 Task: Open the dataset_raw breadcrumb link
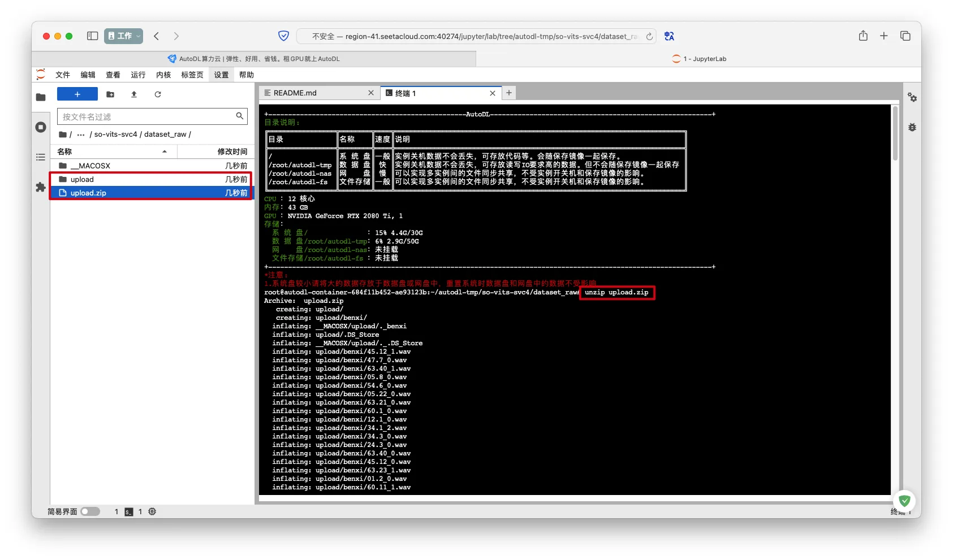[x=165, y=134]
